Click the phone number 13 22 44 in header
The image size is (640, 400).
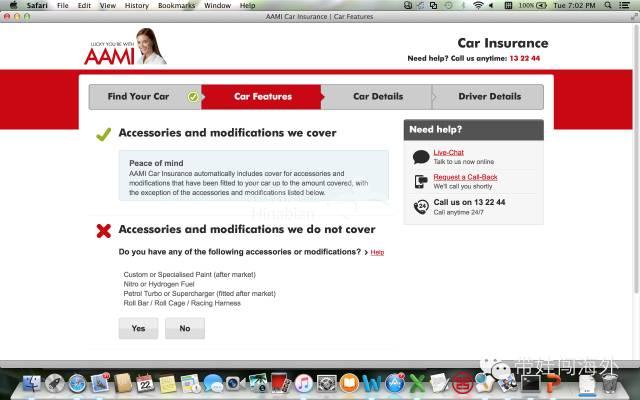[524, 58]
